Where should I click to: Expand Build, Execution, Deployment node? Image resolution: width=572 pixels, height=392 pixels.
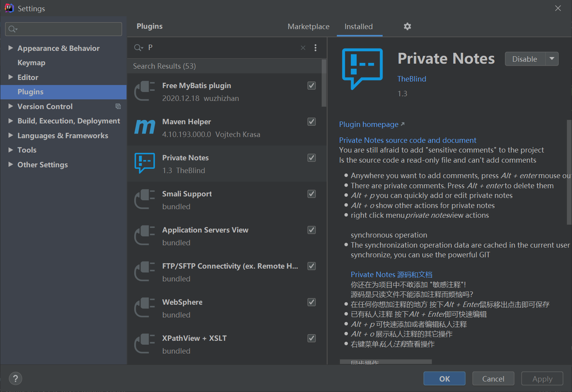pyautogui.click(x=11, y=121)
